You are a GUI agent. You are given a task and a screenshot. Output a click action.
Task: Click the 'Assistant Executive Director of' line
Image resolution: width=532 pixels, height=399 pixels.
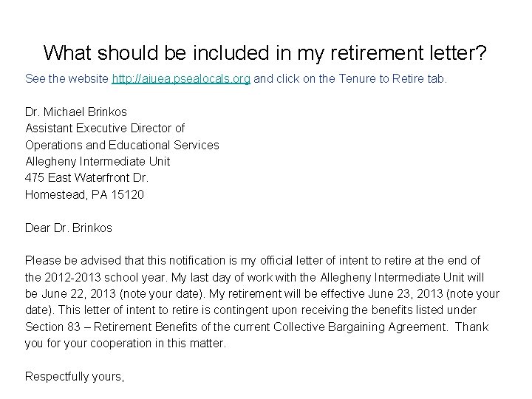click(x=105, y=129)
